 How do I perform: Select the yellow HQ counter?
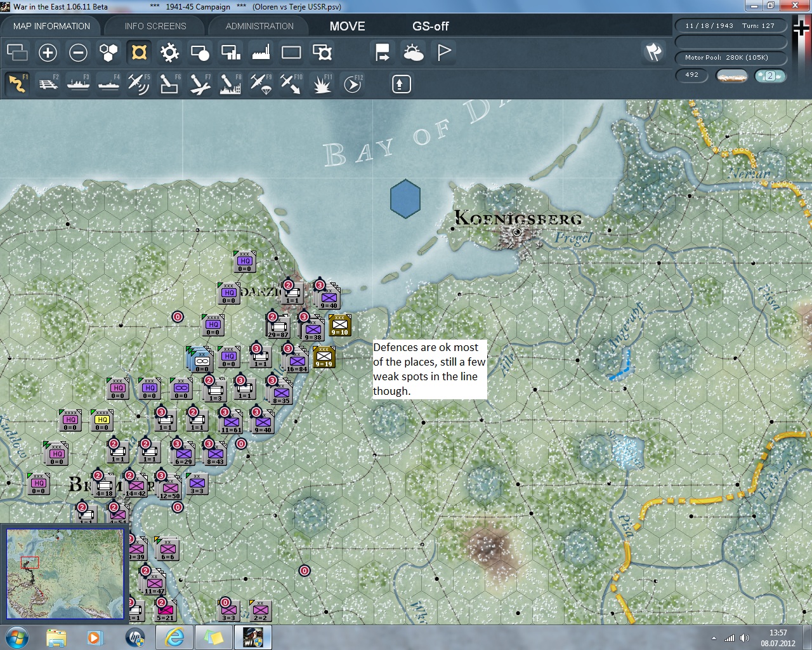102,420
